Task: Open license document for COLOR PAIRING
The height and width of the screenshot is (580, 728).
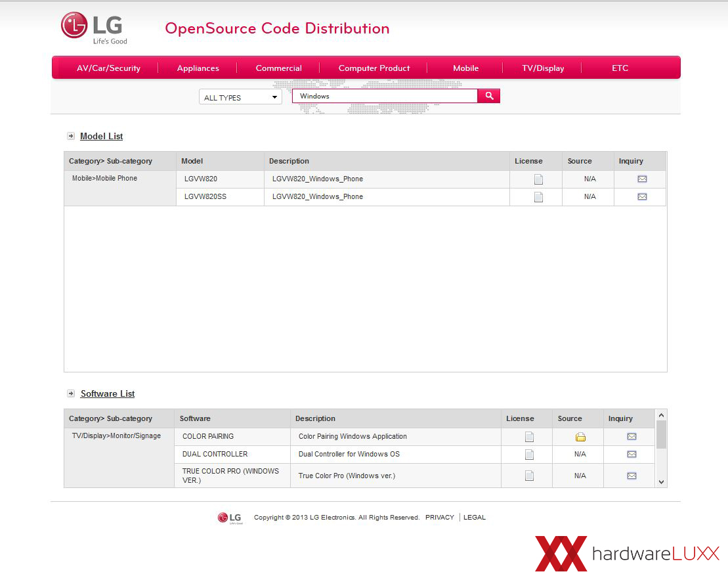Action: pos(529,437)
